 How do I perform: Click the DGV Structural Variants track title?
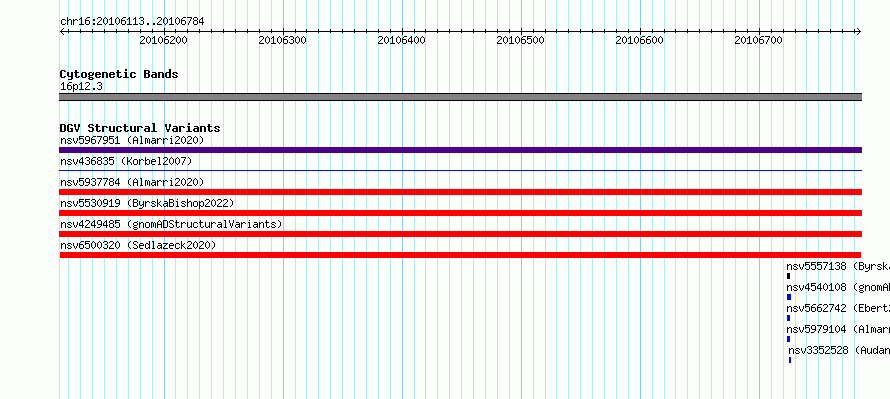140,128
